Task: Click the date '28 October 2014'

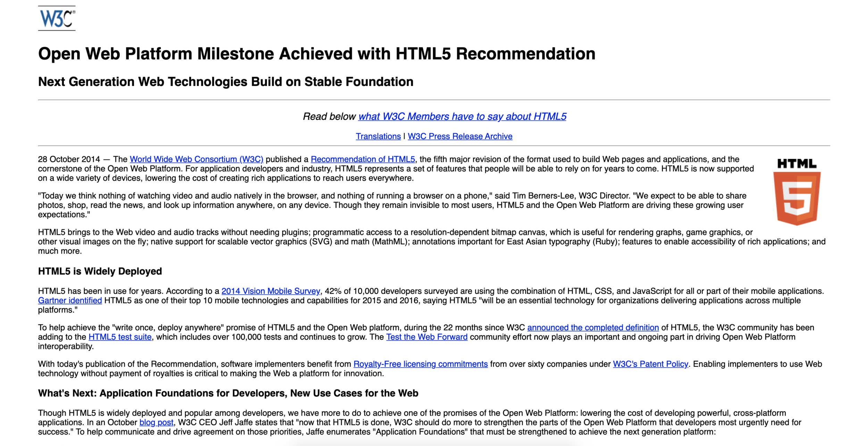Action: coord(69,159)
